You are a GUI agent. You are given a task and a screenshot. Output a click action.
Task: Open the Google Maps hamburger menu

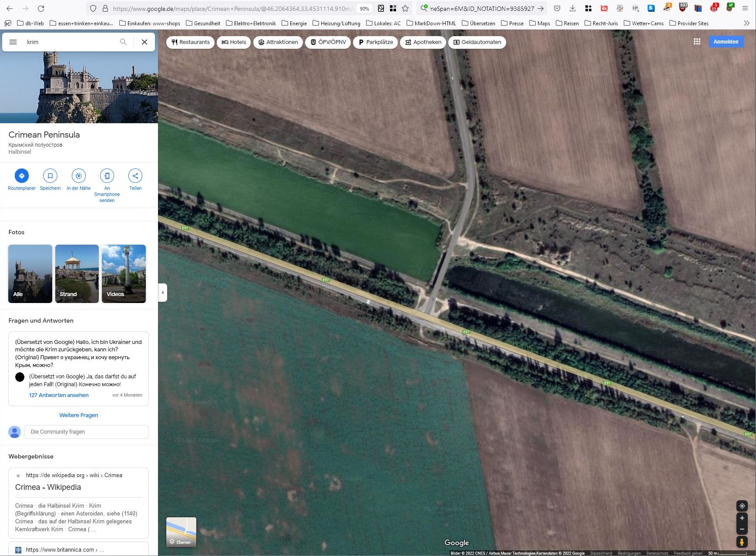click(x=13, y=42)
